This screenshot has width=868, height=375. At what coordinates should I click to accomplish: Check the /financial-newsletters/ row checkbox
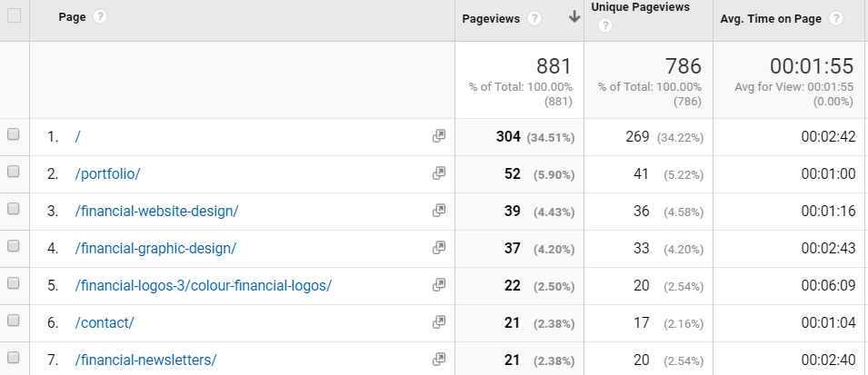14,358
